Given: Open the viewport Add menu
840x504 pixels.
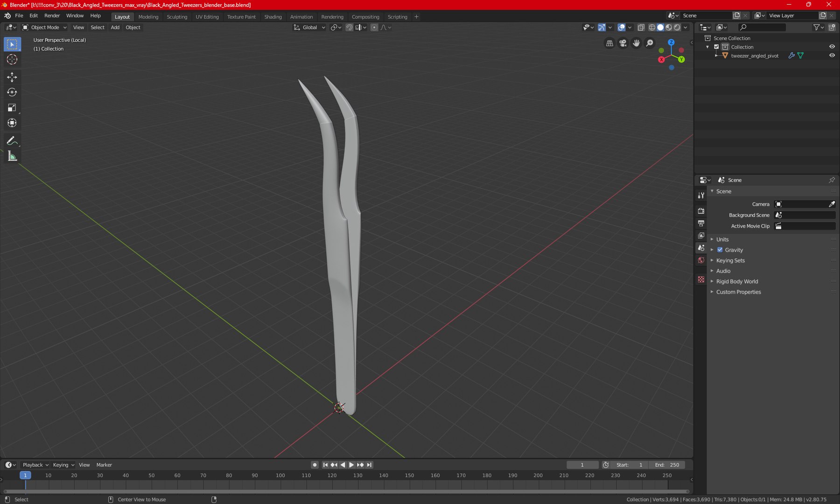Looking at the screenshot, I should click(115, 28).
